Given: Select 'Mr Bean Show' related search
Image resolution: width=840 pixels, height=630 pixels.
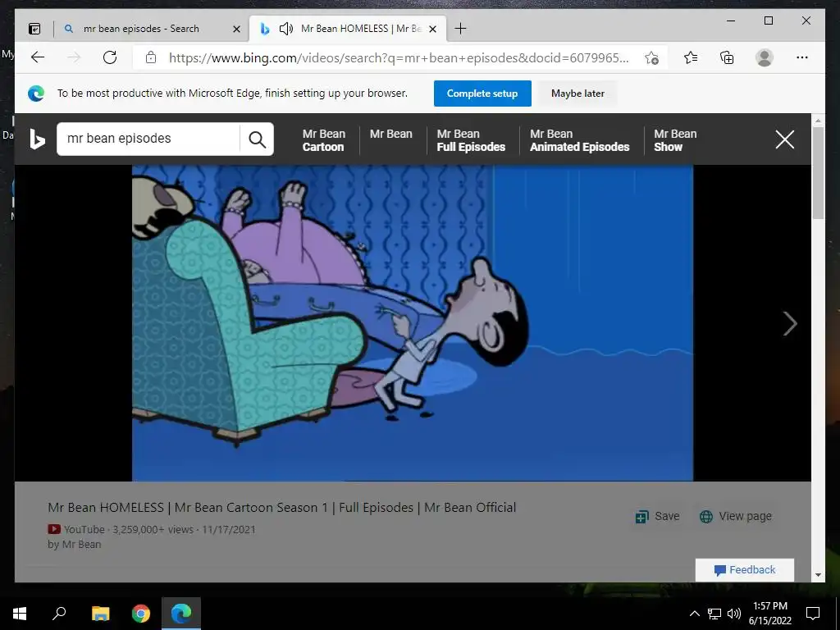Looking at the screenshot, I should pyautogui.click(x=675, y=140).
